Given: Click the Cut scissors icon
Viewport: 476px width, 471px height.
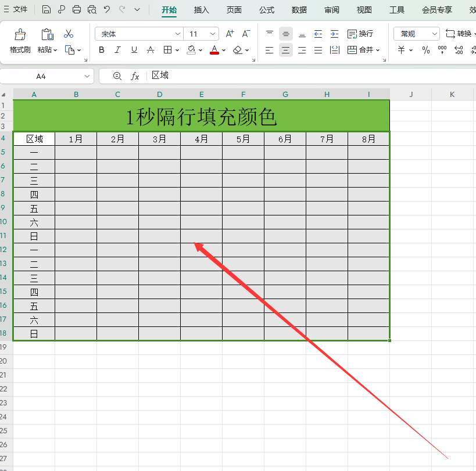Looking at the screenshot, I should click(x=69, y=34).
